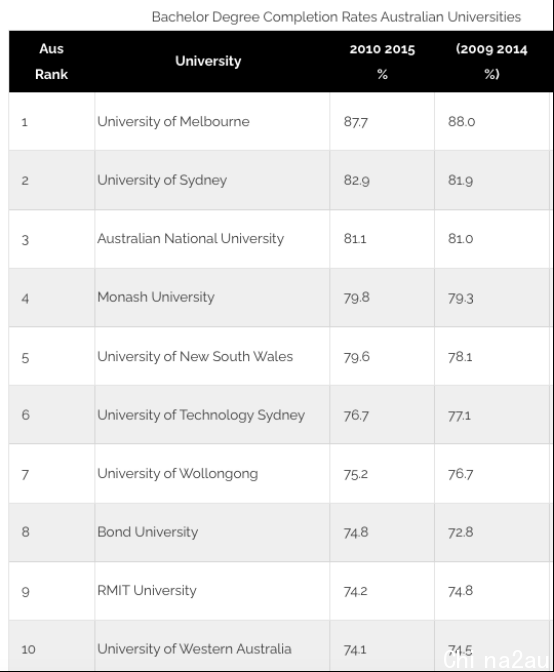The width and height of the screenshot is (554, 672).
Task: Select the (2009 2014 %) column header
Action: point(491,61)
